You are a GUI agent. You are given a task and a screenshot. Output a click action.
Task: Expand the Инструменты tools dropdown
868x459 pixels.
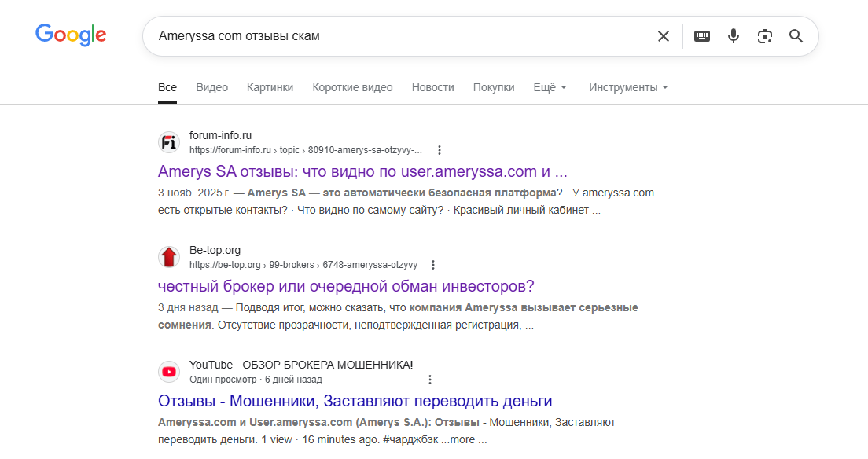click(628, 87)
